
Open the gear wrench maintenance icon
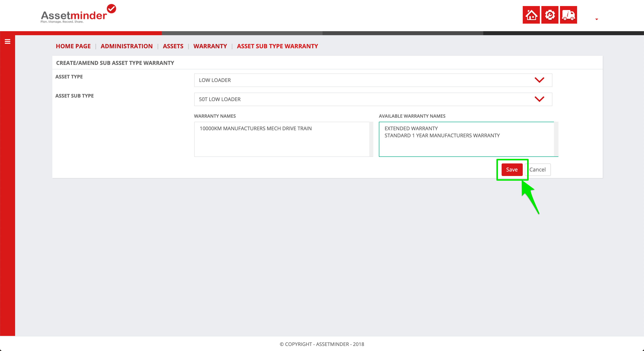[550, 15]
